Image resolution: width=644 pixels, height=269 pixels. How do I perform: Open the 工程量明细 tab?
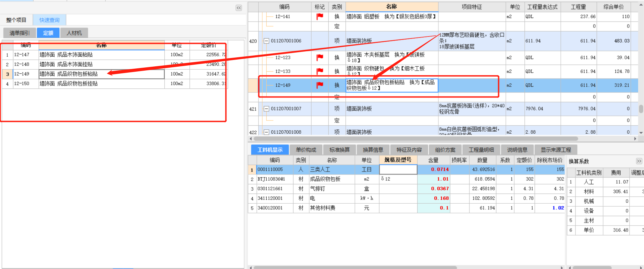coord(481,150)
